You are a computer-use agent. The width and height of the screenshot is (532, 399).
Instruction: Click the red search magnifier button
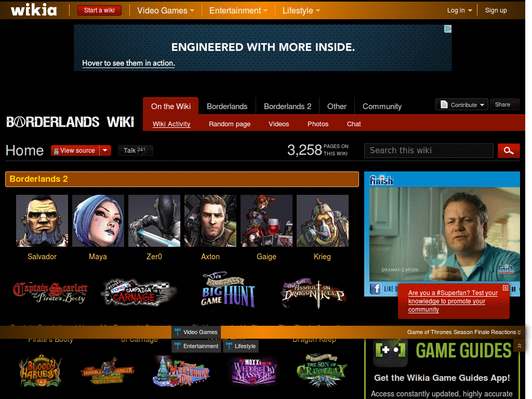[509, 150]
